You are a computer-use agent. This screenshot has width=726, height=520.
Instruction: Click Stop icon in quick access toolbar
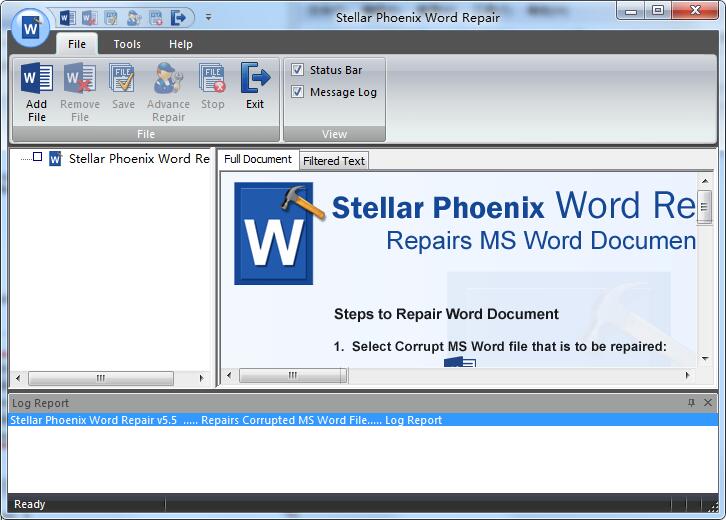[x=156, y=18]
